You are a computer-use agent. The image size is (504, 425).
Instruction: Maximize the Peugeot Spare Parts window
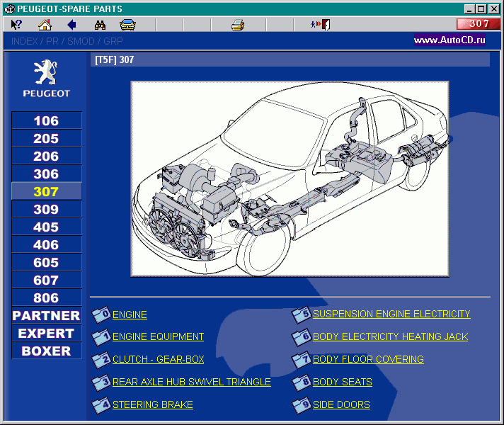[x=481, y=9]
